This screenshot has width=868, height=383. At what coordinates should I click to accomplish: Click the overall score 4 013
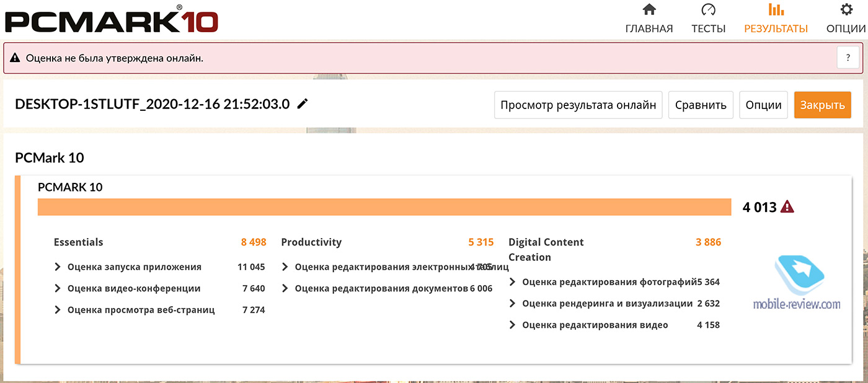point(759,207)
